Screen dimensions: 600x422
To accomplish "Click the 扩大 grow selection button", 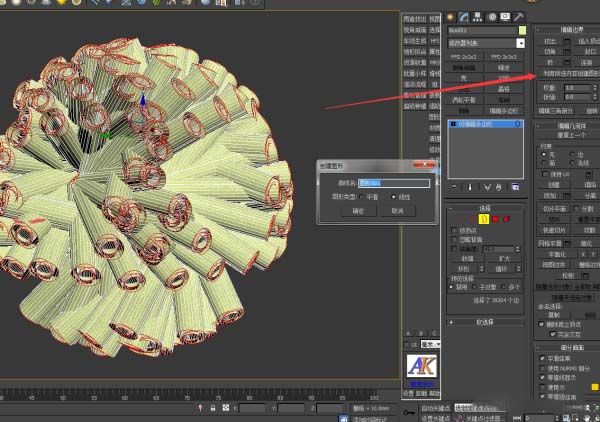I will click(x=504, y=259).
